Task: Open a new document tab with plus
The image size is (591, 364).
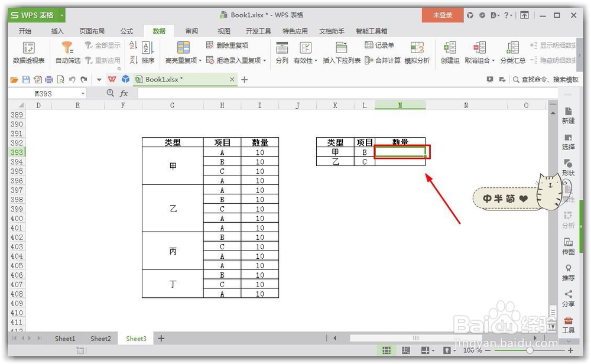Action: 244,80
